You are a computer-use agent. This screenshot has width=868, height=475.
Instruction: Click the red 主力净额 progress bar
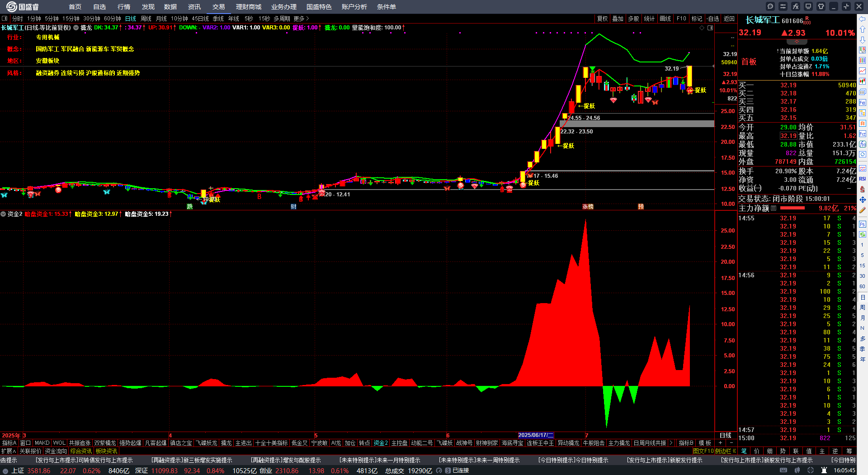tap(793, 208)
